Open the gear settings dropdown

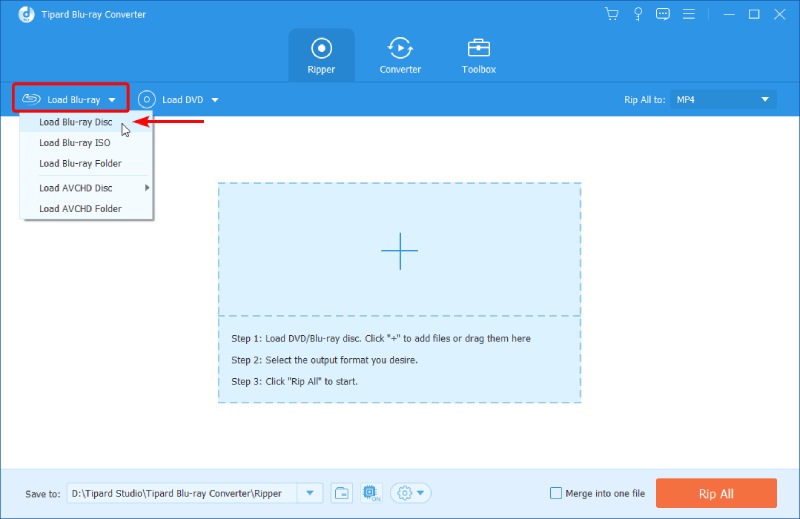[x=411, y=493]
